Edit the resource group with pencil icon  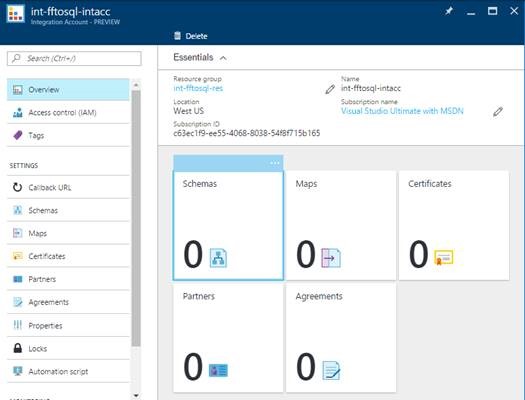330,89
